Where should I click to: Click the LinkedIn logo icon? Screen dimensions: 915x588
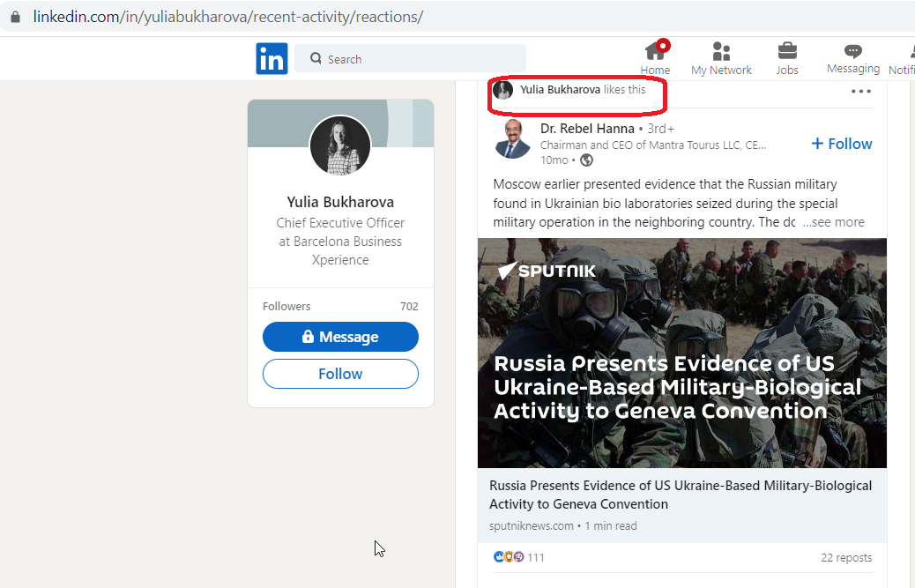click(x=272, y=58)
